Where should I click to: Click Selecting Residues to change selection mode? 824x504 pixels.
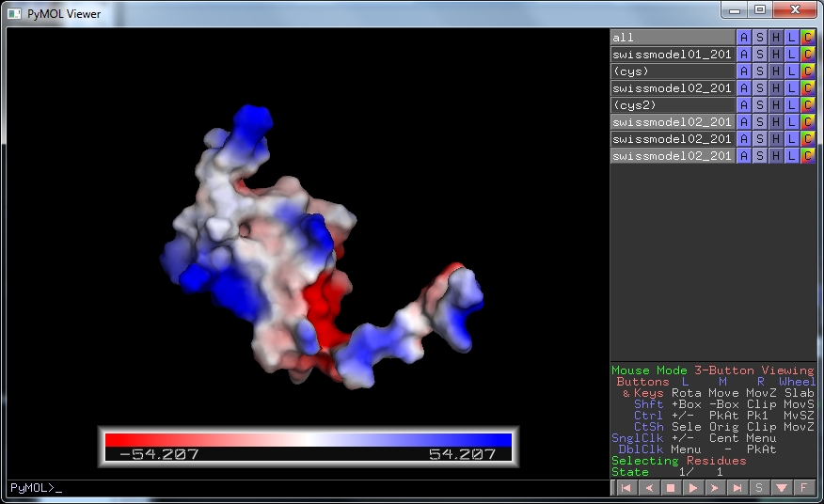pos(678,461)
